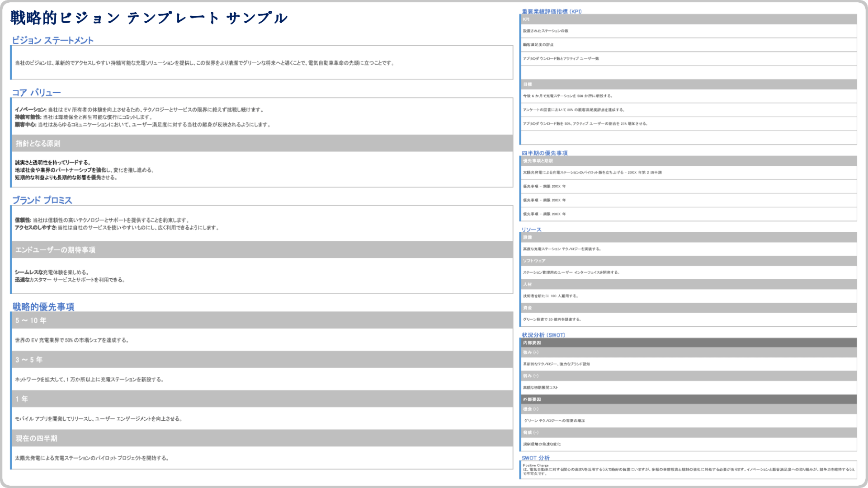This screenshot has height=488, width=868.
Task: Click the '5 ～ 10 年' gray header
Action: point(262,320)
